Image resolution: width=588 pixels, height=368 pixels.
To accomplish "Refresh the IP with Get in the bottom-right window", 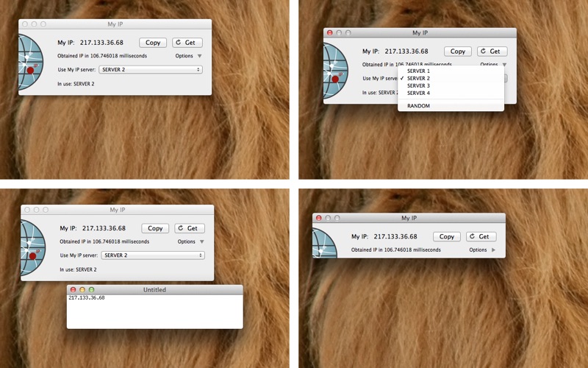I will (x=481, y=237).
